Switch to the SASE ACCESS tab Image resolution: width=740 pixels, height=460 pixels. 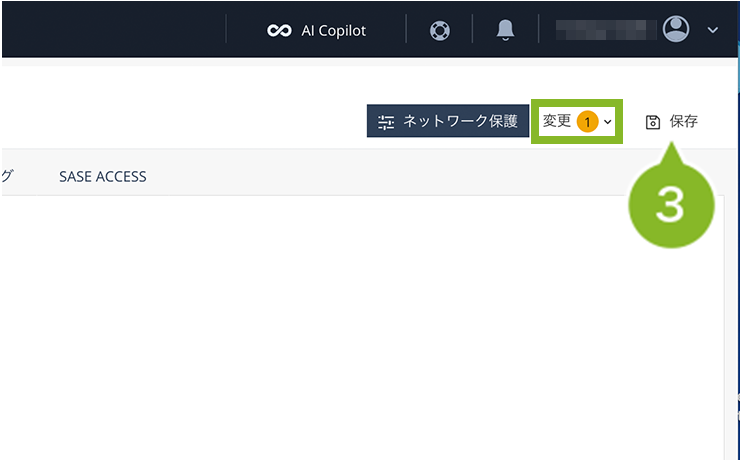pos(102,176)
